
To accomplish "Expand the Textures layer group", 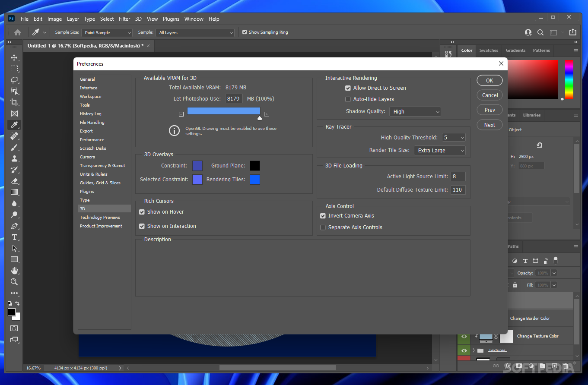I will tap(474, 350).
